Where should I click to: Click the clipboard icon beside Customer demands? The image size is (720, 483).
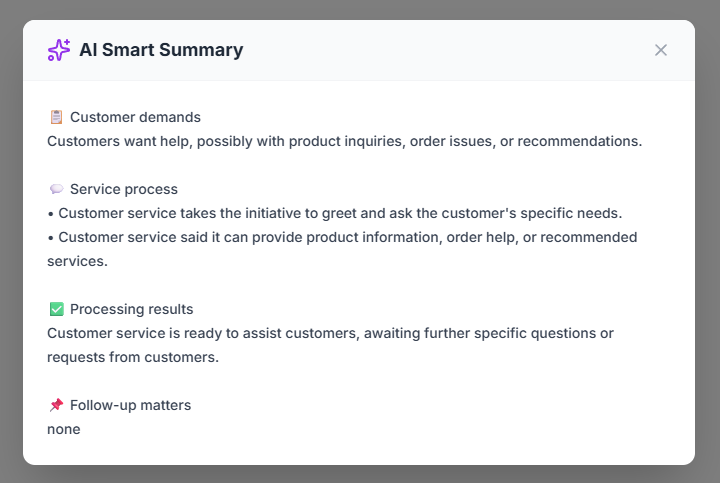[56, 117]
